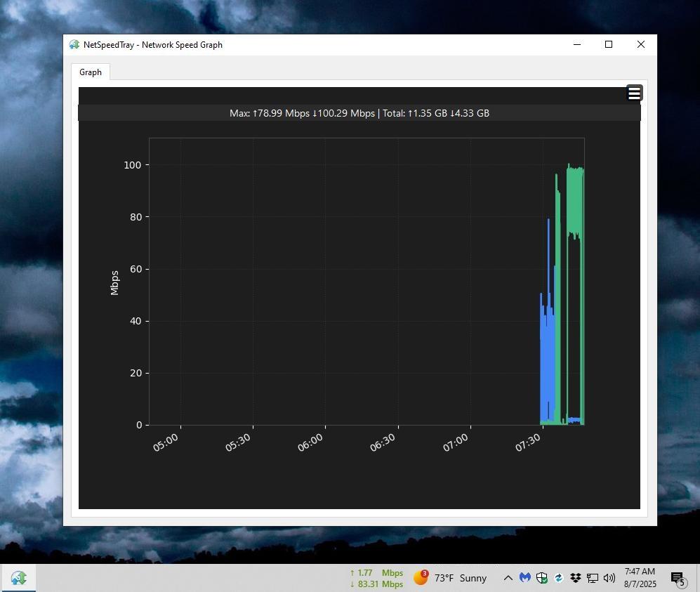The height and width of the screenshot is (592, 700).
Task: Maximize the NetSpeedTray graph window
Action: tap(609, 45)
